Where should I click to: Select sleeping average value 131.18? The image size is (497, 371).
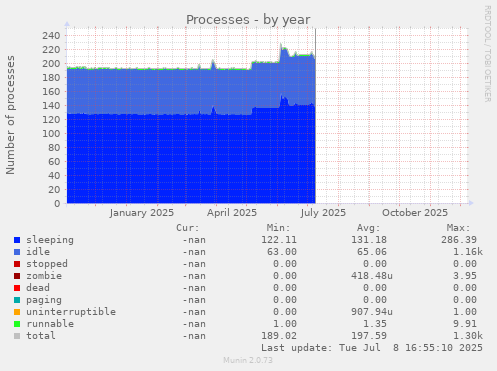pyautogui.click(x=369, y=240)
